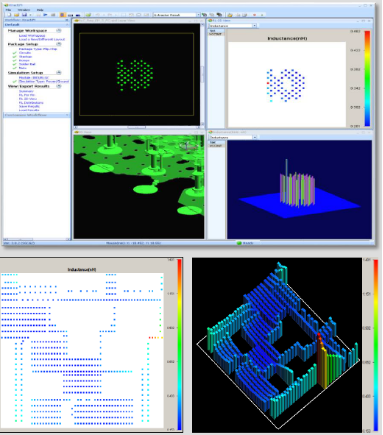
Task: Click the Save Results link
Action: click(29, 106)
